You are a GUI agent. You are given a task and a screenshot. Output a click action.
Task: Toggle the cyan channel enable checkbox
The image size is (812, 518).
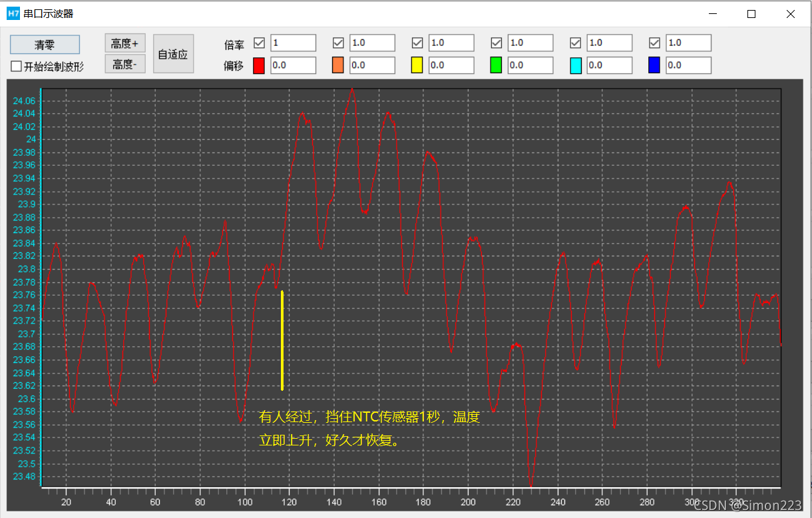tap(576, 43)
